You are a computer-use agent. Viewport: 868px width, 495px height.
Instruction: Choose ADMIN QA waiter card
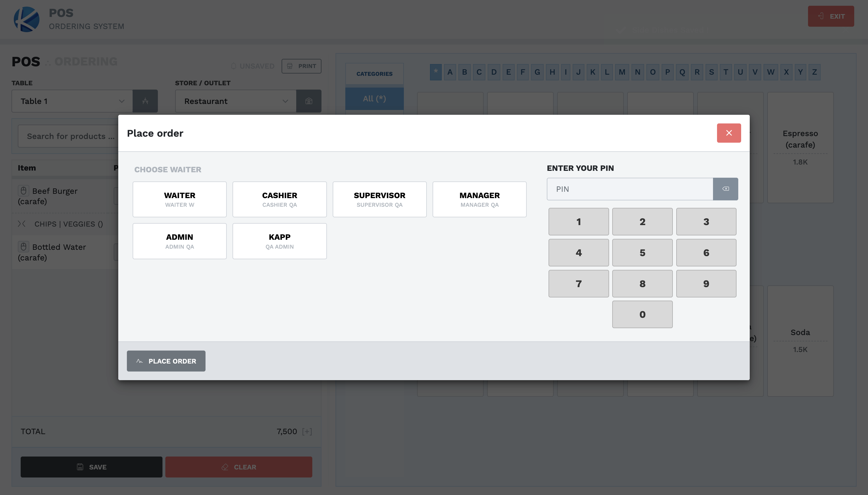coord(179,241)
